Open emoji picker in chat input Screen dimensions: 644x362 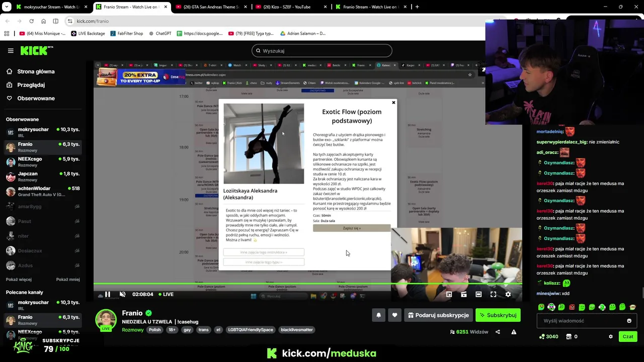629,321
